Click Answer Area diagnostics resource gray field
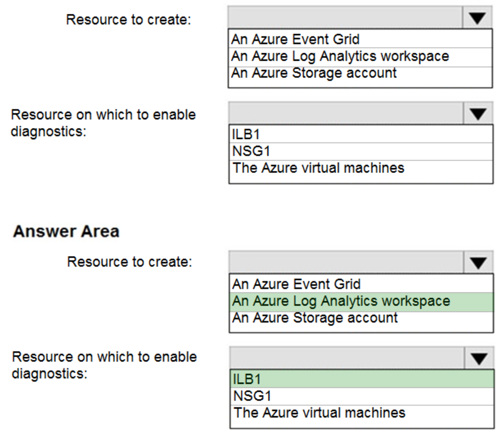The height and width of the screenshot is (437, 504). (347, 358)
